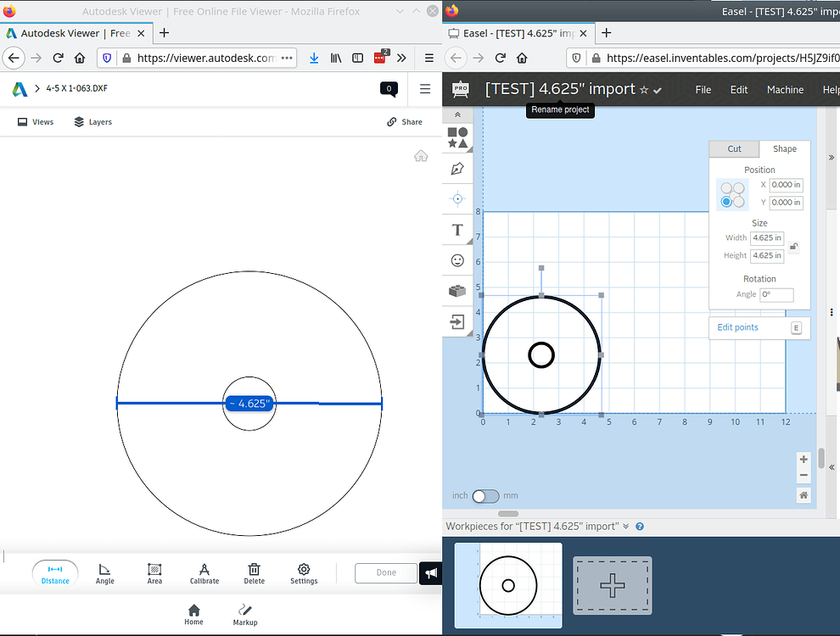
Task: Open the Machine menu in Easel
Action: tap(785, 89)
